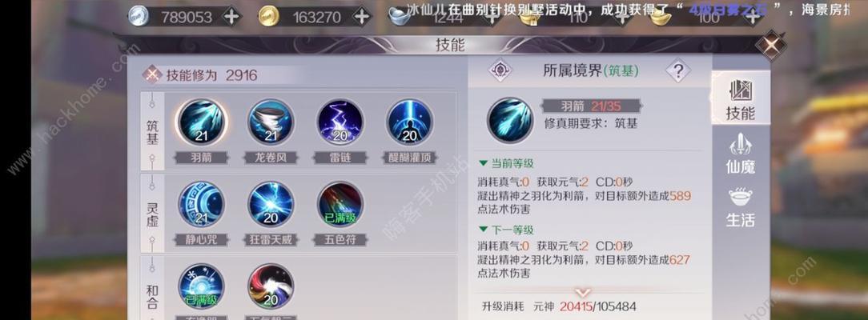This screenshot has width=868, height=320.
Task: Open the help question mark icon
Action: point(678,70)
